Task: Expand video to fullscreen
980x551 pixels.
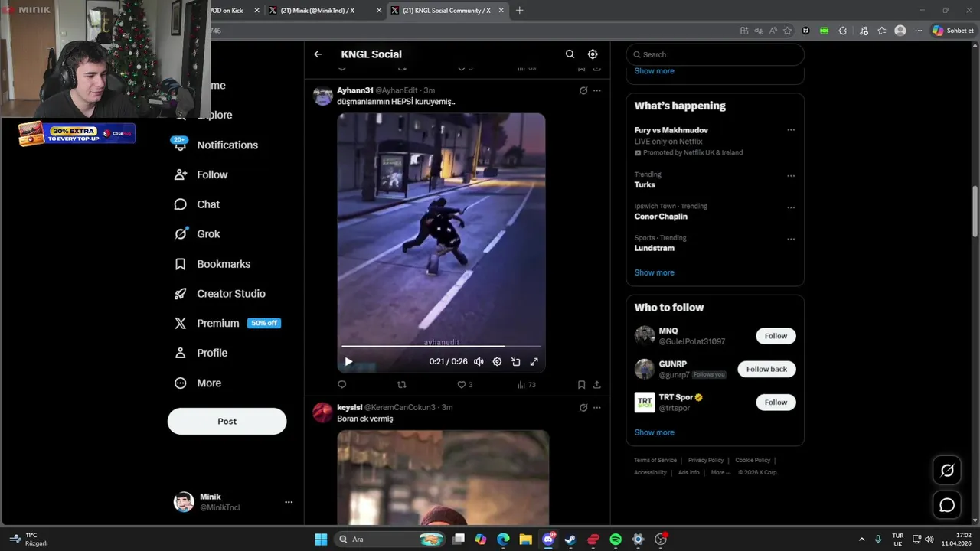Action: [534, 362]
